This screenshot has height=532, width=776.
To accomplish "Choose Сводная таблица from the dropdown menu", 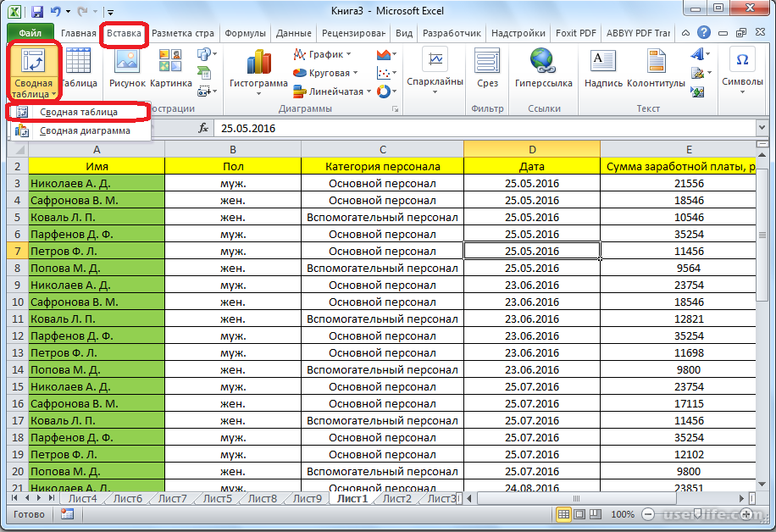I will pyautogui.click(x=79, y=112).
